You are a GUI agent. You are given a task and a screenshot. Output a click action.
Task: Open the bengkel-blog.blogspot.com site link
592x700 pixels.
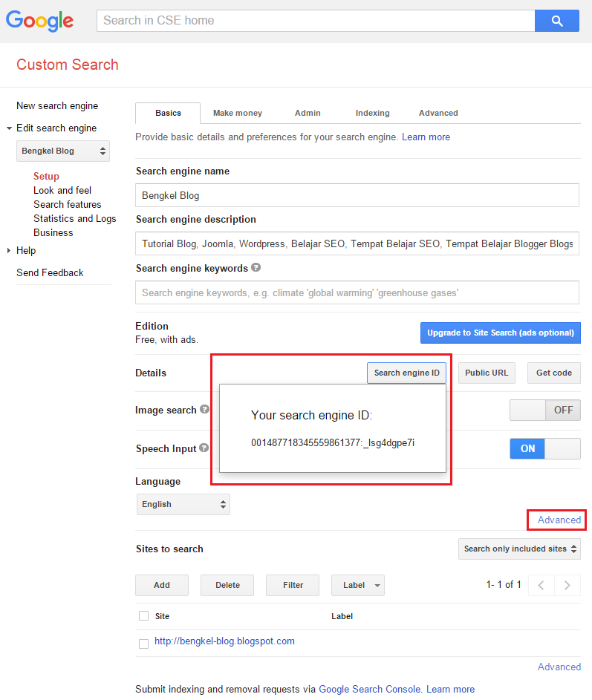(224, 641)
